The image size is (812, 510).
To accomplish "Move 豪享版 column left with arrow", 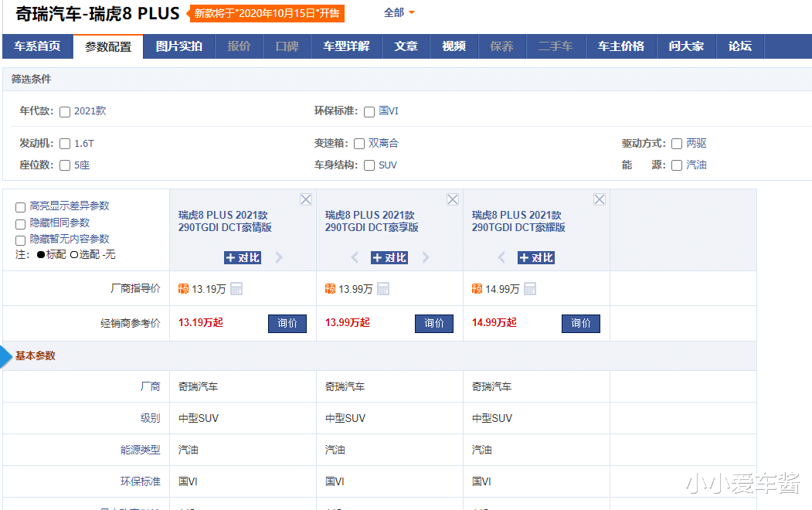I will click(355, 257).
